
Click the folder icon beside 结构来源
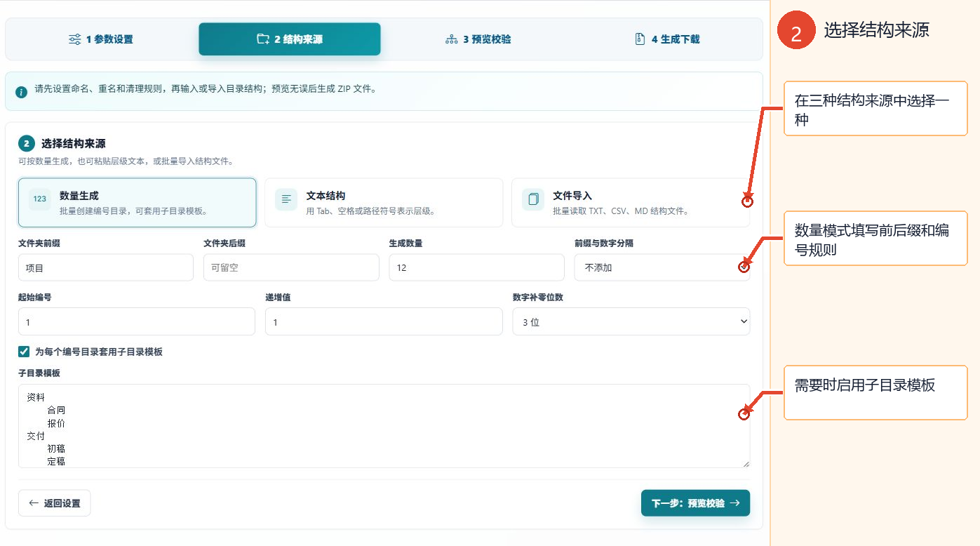(x=263, y=39)
